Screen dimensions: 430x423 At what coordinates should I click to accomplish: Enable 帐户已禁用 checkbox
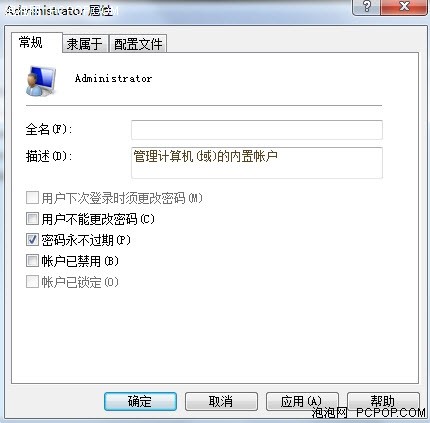pos(32,260)
